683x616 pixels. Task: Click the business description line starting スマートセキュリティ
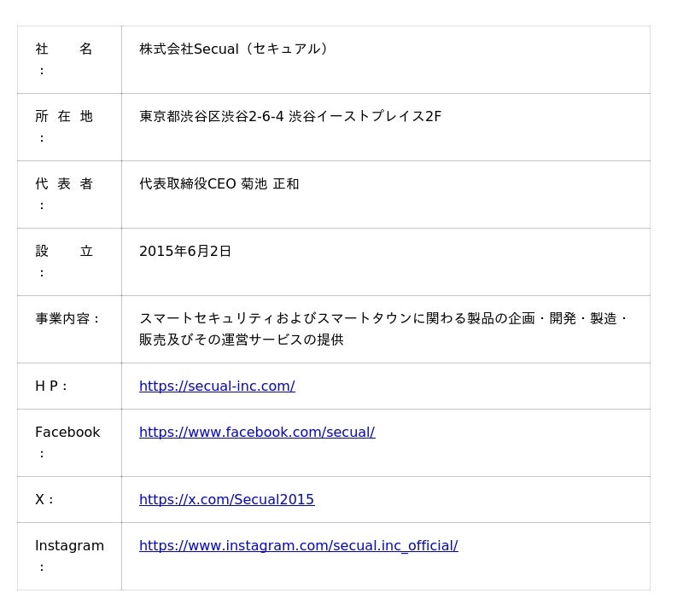coord(383,319)
